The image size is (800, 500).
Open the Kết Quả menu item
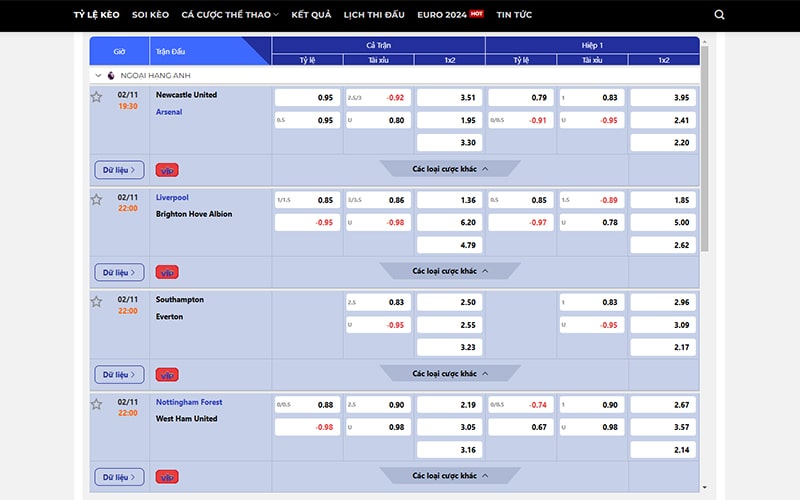(x=311, y=15)
